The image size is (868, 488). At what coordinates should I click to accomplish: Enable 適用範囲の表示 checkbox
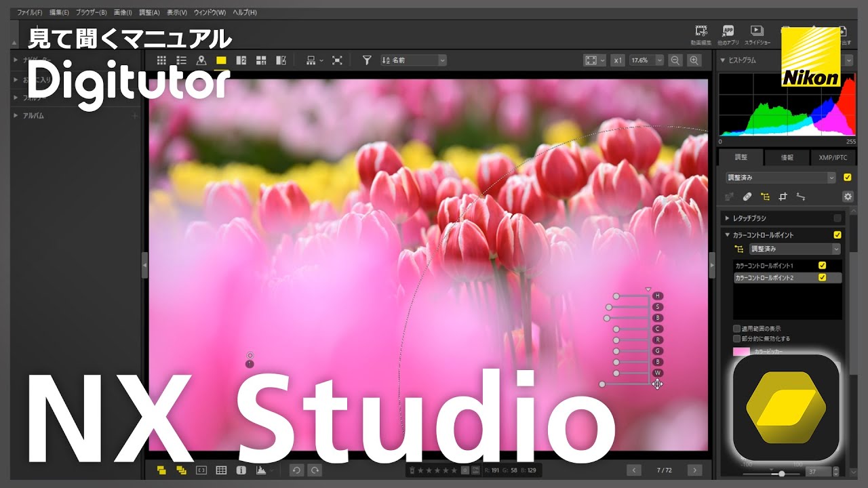tap(736, 329)
